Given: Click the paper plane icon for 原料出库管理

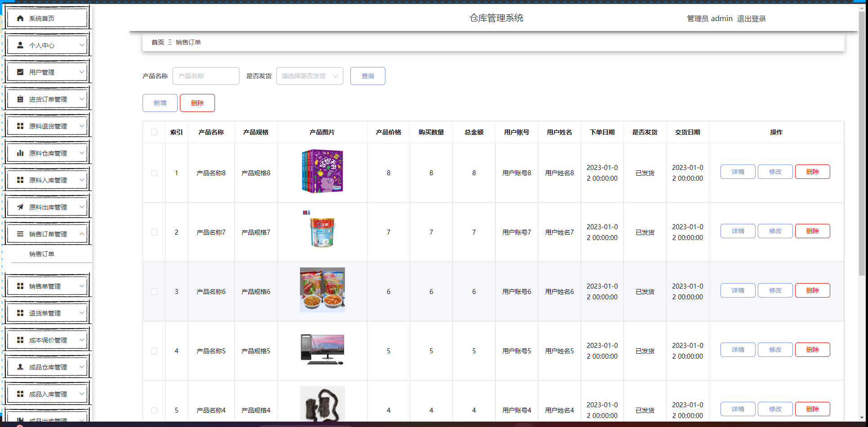Looking at the screenshot, I should coord(20,207).
